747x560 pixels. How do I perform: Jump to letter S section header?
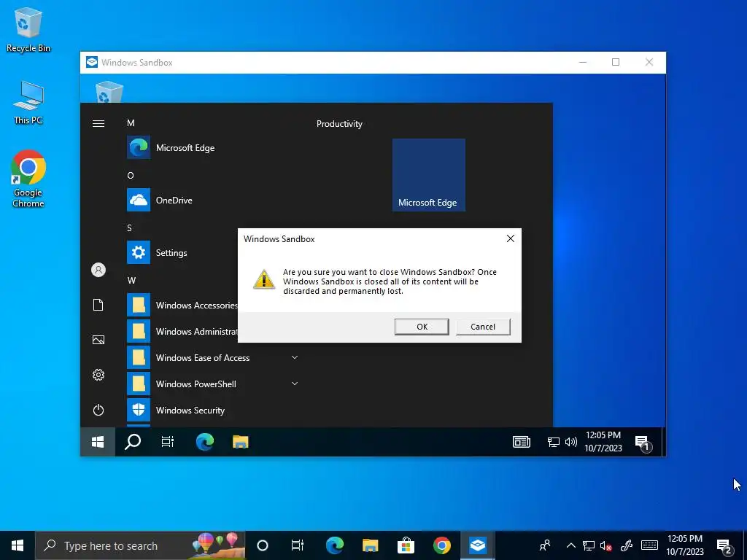(x=130, y=228)
